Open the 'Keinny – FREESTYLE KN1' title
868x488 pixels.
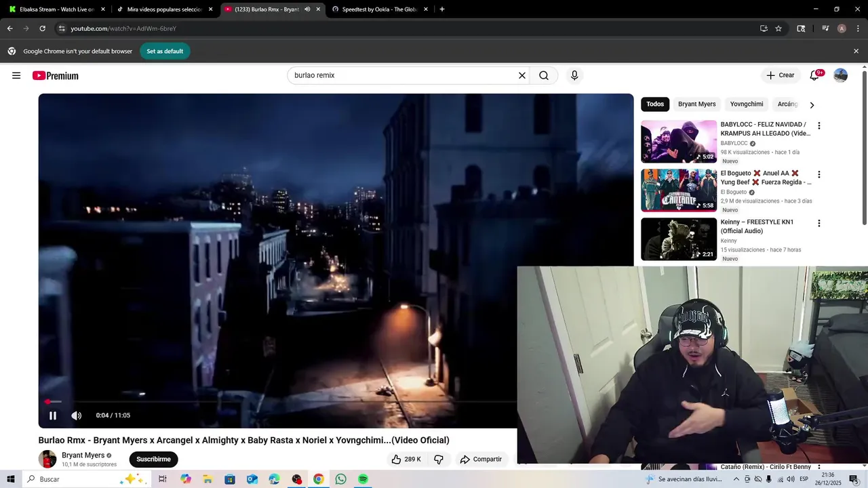[757, 226]
